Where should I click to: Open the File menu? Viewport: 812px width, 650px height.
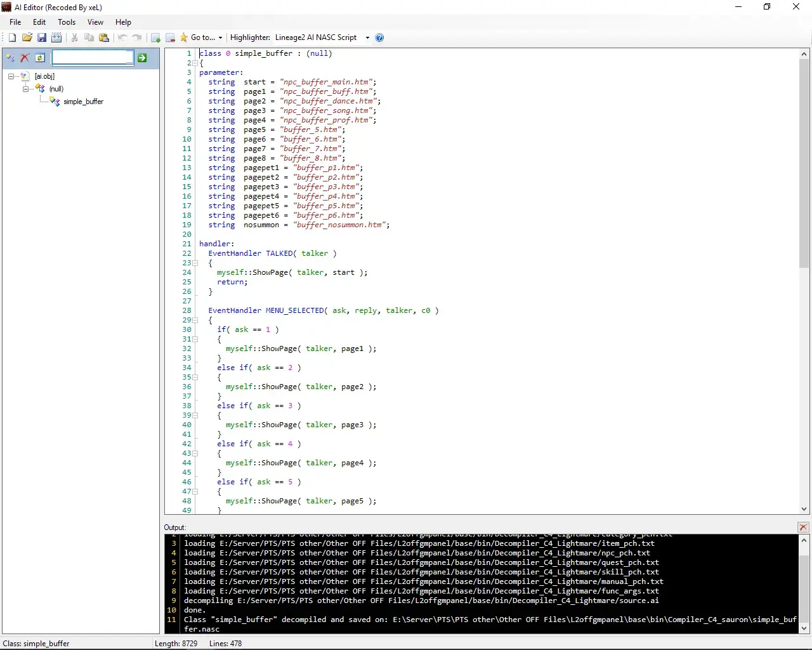pos(15,22)
